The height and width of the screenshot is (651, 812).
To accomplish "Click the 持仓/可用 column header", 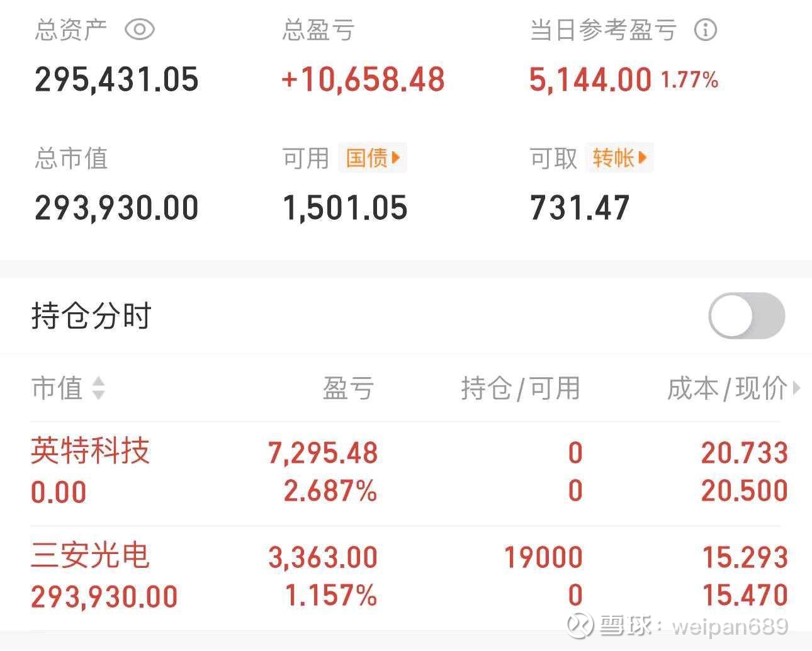I will coord(520,388).
